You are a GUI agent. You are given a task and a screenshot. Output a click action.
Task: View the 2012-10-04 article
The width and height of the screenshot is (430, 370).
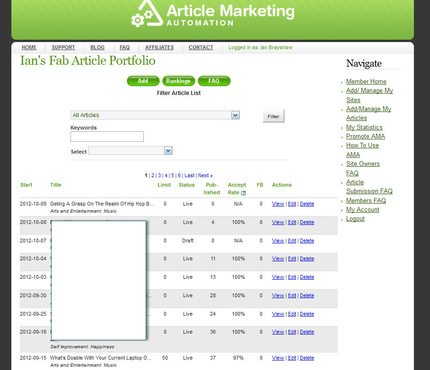point(278,259)
